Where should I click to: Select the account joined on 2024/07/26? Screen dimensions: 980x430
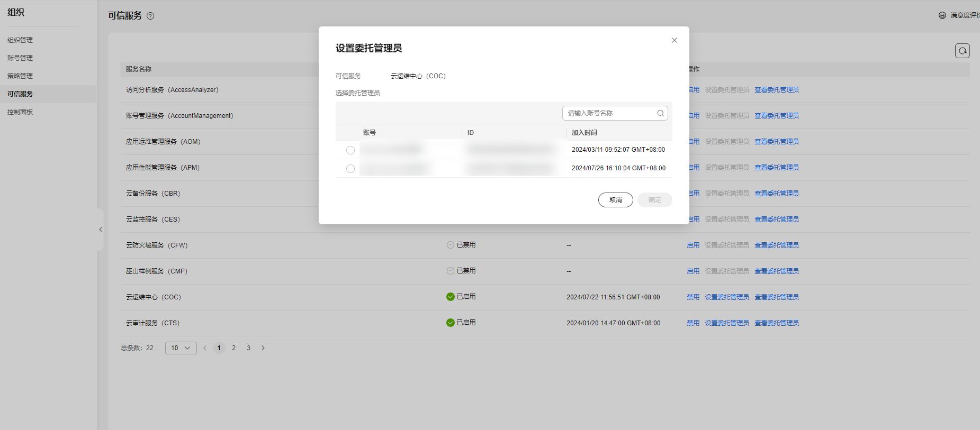(350, 169)
